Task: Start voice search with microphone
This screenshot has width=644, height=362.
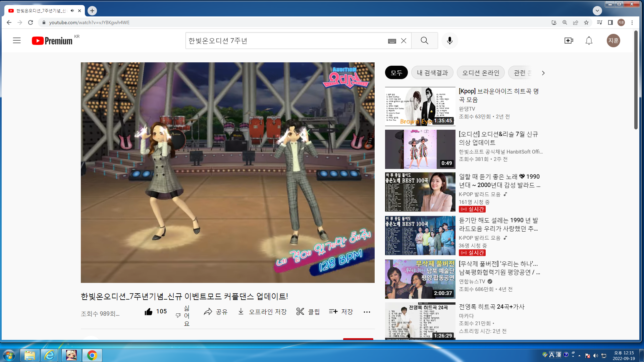Action: tap(450, 41)
